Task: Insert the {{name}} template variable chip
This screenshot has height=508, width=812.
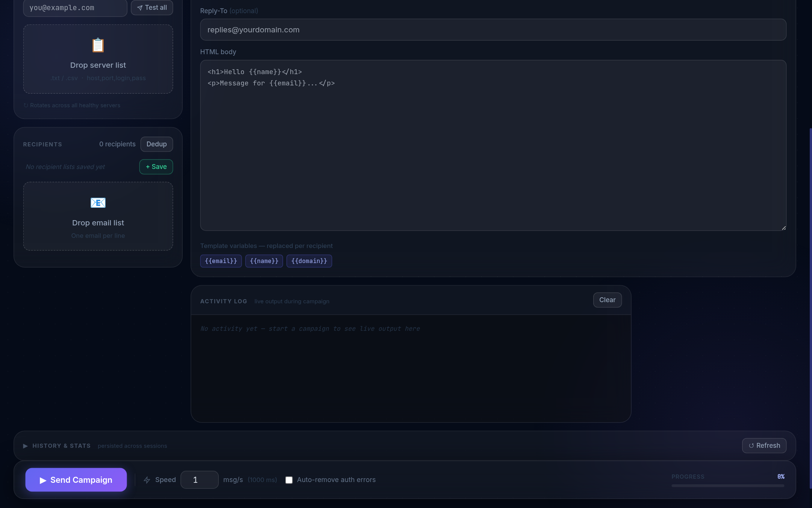Action: [264, 261]
